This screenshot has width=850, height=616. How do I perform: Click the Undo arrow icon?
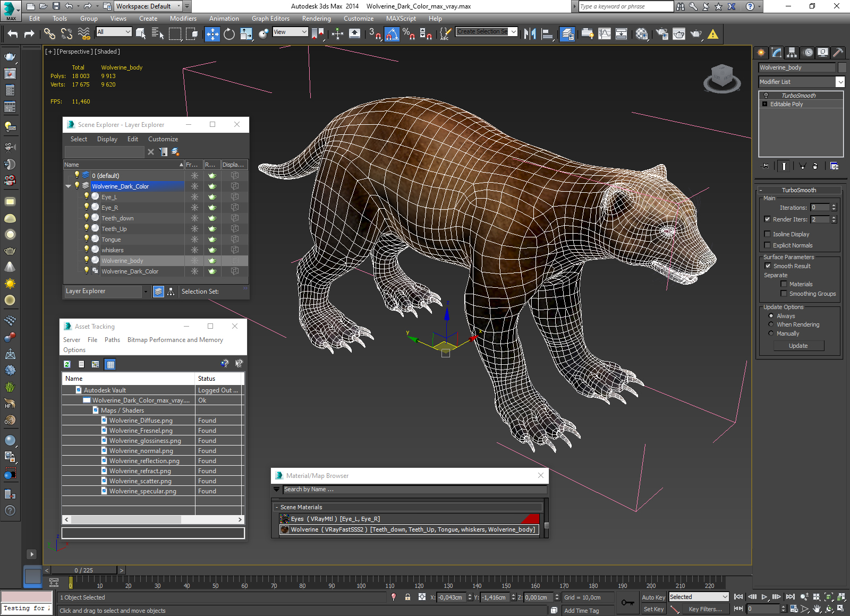13,34
